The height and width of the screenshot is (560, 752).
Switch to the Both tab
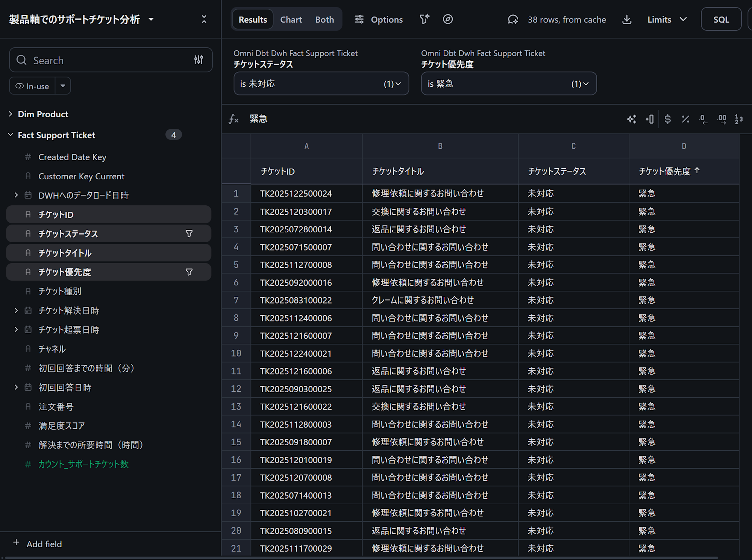324,20
